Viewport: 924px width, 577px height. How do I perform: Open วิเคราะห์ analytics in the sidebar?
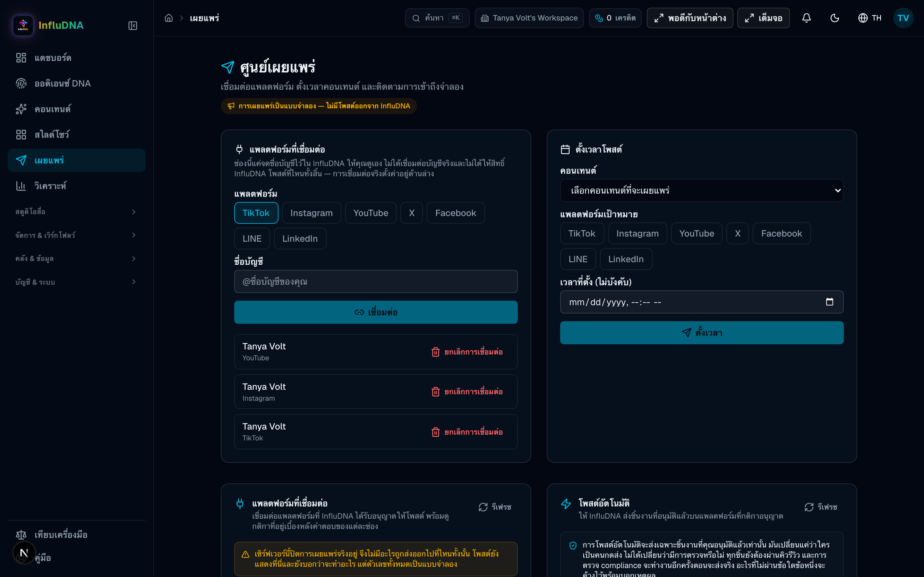76,186
